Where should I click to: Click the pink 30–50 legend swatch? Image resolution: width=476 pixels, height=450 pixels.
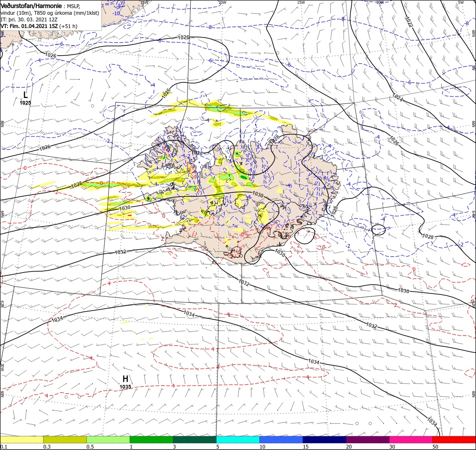coord(411,440)
